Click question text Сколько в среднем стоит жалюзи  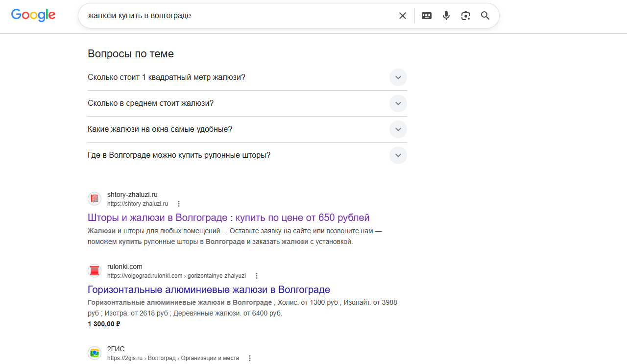pos(151,103)
